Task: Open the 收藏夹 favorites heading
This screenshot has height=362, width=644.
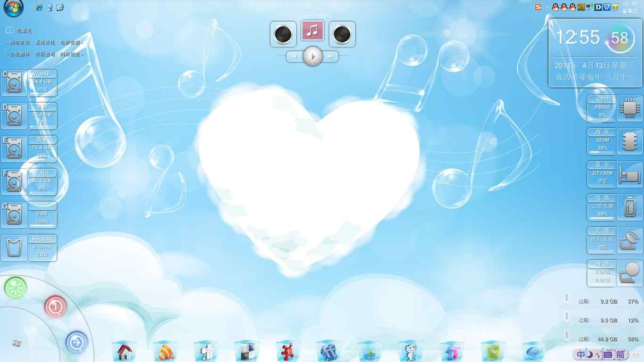Action: point(24,31)
